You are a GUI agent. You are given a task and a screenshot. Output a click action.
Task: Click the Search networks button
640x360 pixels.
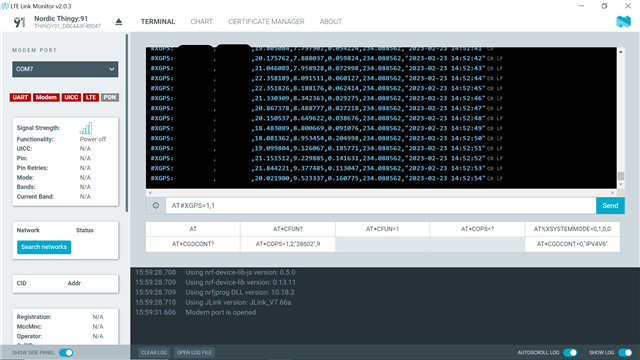(44, 247)
